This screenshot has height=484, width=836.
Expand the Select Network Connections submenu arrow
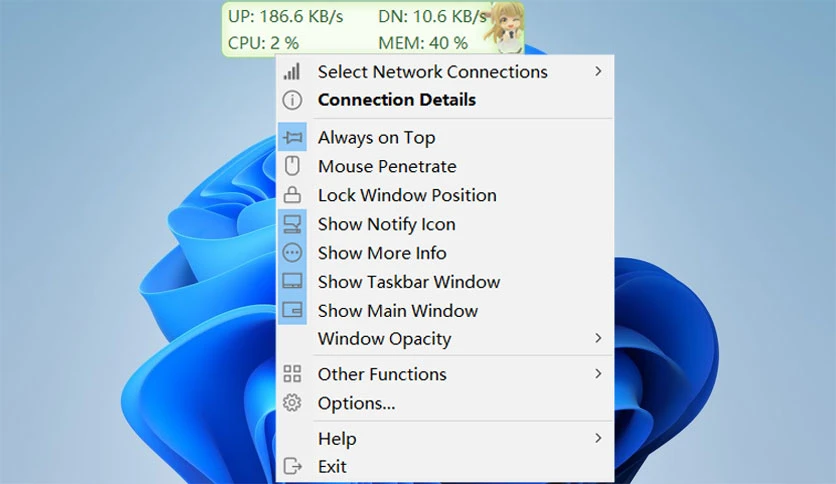tap(598, 71)
